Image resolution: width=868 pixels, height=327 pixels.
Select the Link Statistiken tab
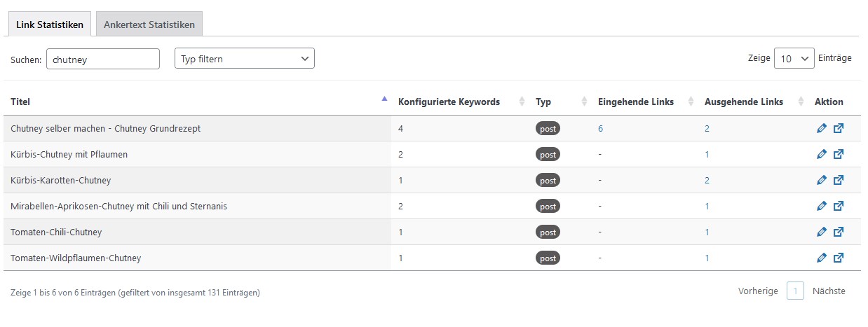tap(50, 25)
